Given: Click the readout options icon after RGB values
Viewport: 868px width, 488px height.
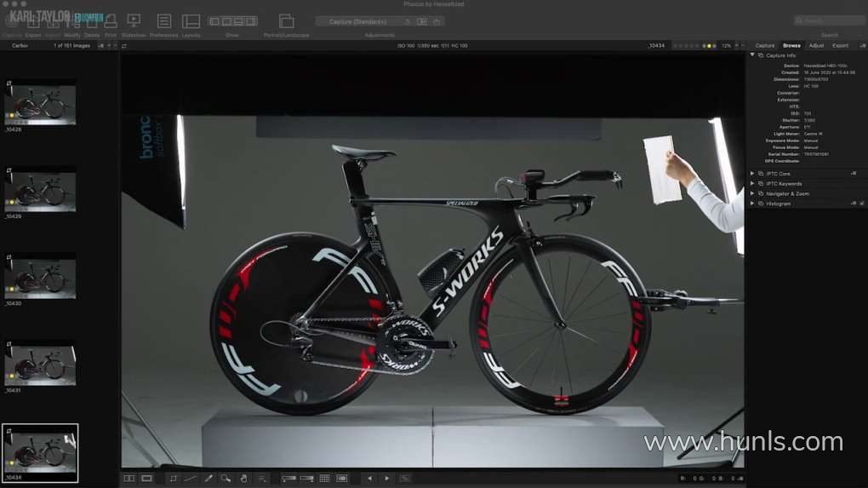Looking at the screenshot, I should pos(740,478).
